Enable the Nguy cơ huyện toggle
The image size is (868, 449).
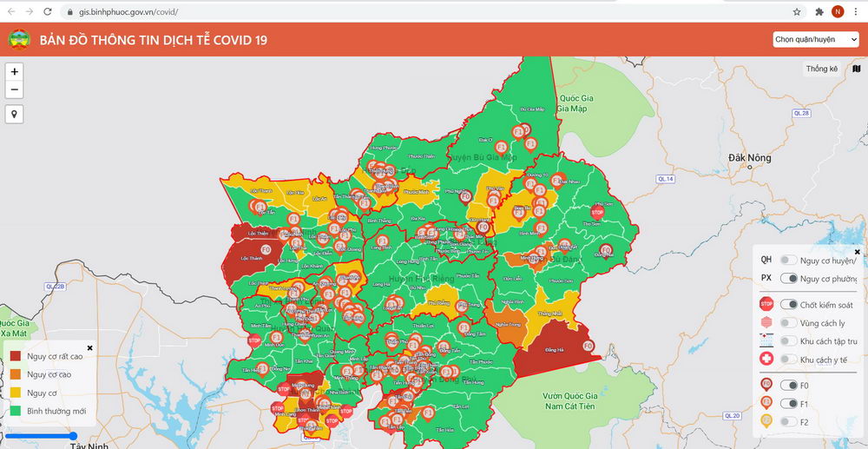(x=788, y=260)
